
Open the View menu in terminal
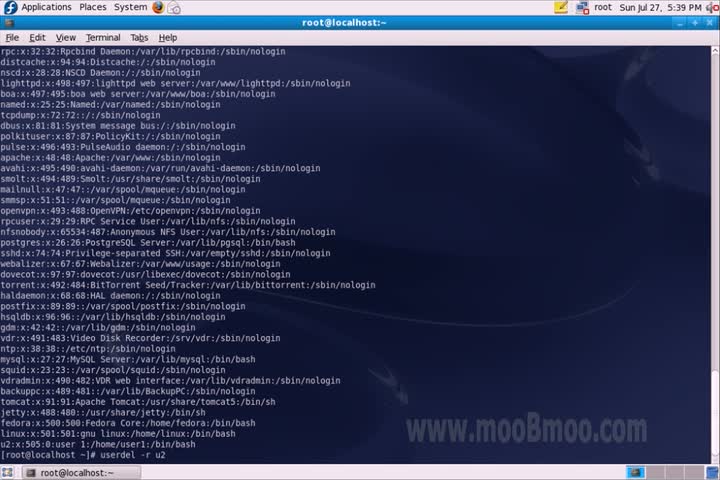point(66,38)
